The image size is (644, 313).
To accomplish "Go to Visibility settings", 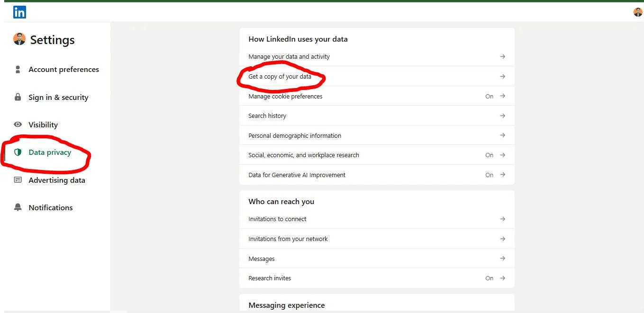I will (43, 125).
